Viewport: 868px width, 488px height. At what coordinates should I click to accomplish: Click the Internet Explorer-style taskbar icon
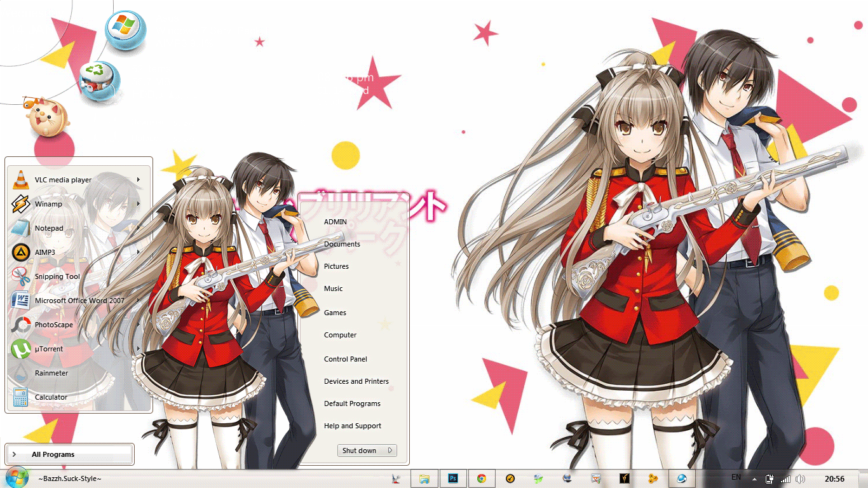point(682,478)
